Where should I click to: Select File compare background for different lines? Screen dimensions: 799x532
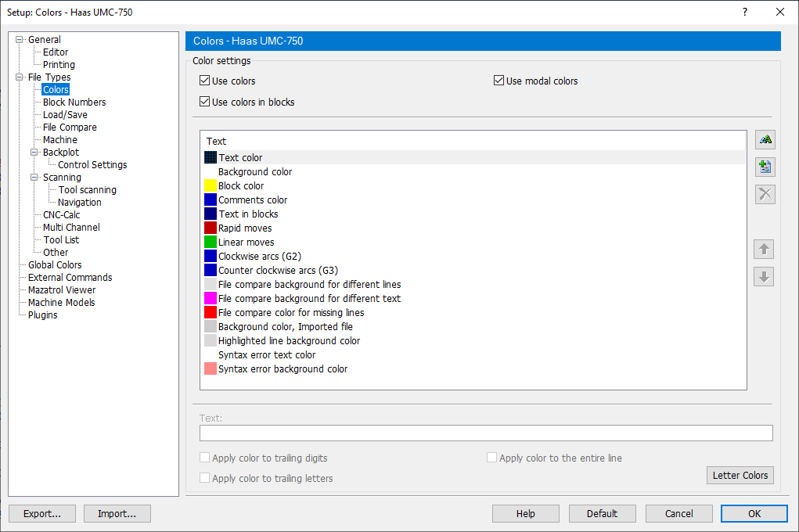[x=474, y=284]
